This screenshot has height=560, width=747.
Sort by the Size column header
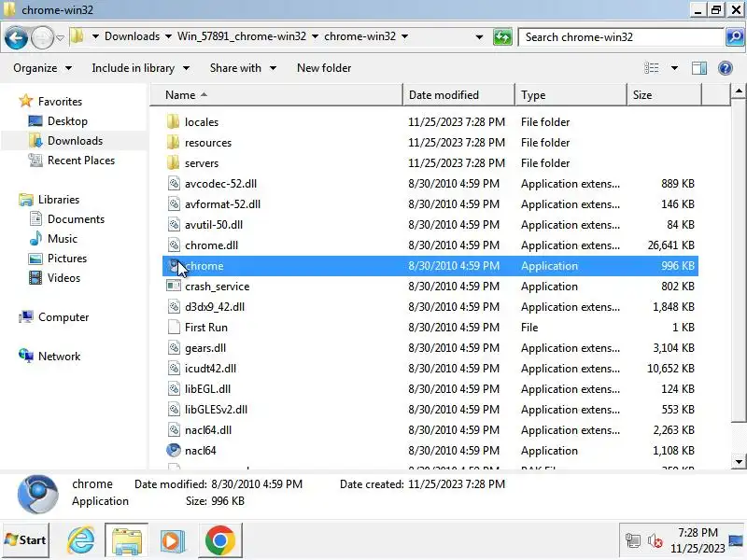coord(664,95)
